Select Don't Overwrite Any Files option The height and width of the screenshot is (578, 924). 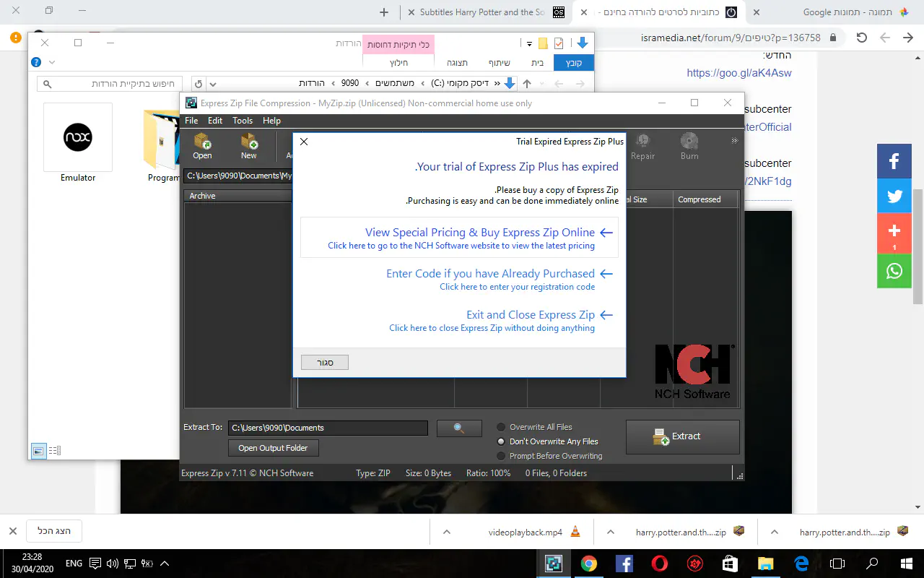[x=502, y=441]
